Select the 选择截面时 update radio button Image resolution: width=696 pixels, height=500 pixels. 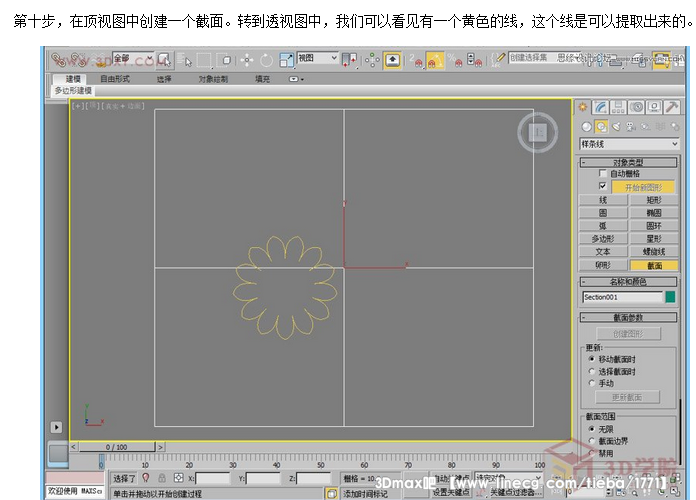(x=591, y=371)
